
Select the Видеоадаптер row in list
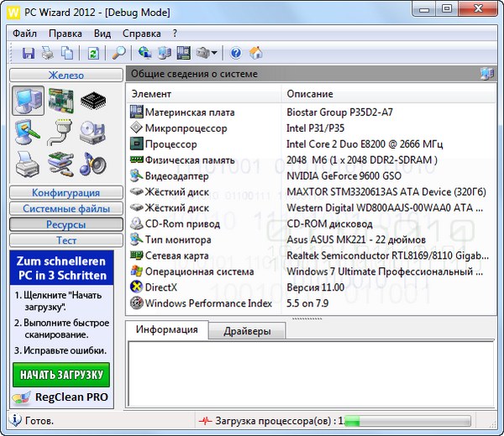click(179, 176)
